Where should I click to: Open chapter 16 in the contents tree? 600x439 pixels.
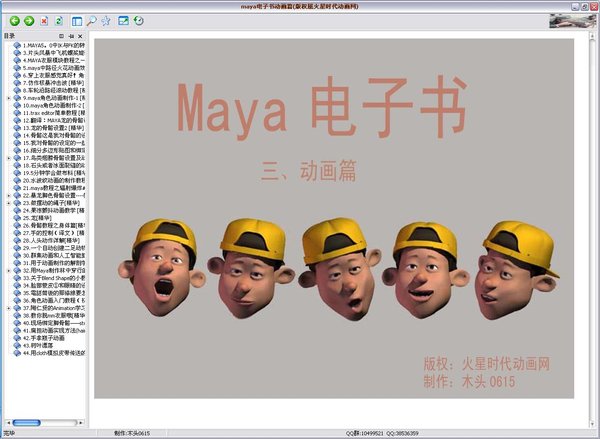[54, 150]
